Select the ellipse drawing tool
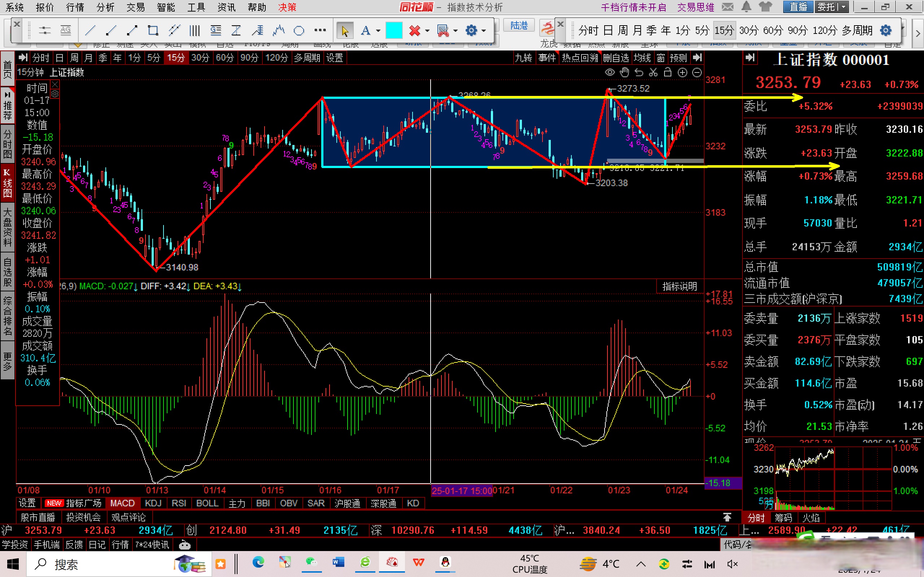 coord(299,31)
